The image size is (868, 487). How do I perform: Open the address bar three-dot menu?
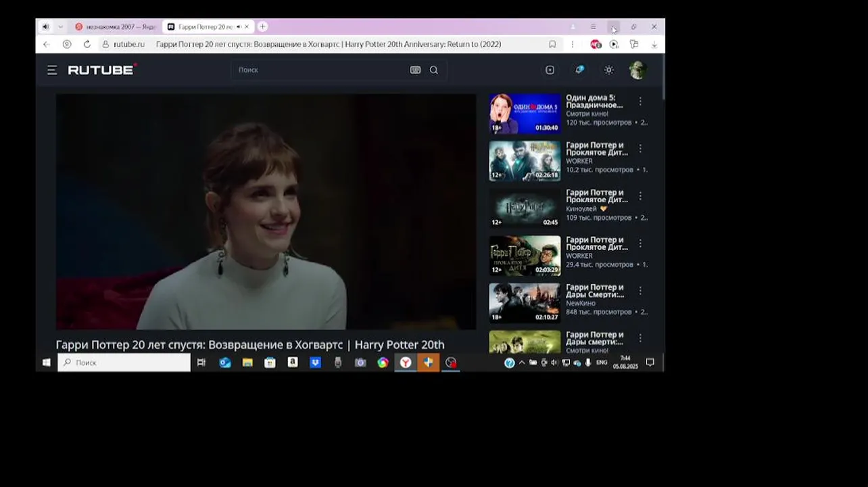(x=572, y=44)
